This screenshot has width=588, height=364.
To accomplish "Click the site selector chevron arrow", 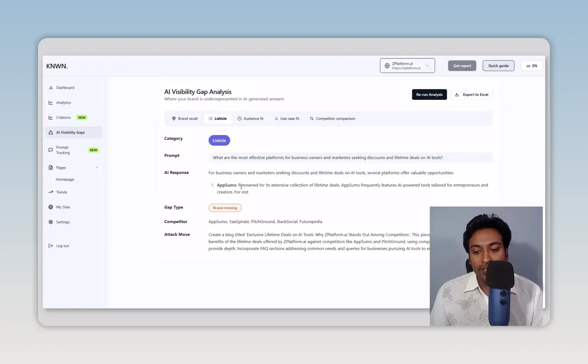I will (x=427, y=66).
